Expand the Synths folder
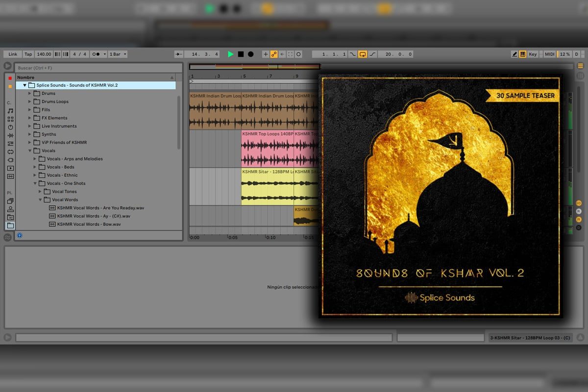This screenshot has height=392, width=588. (x=30, y=134)
